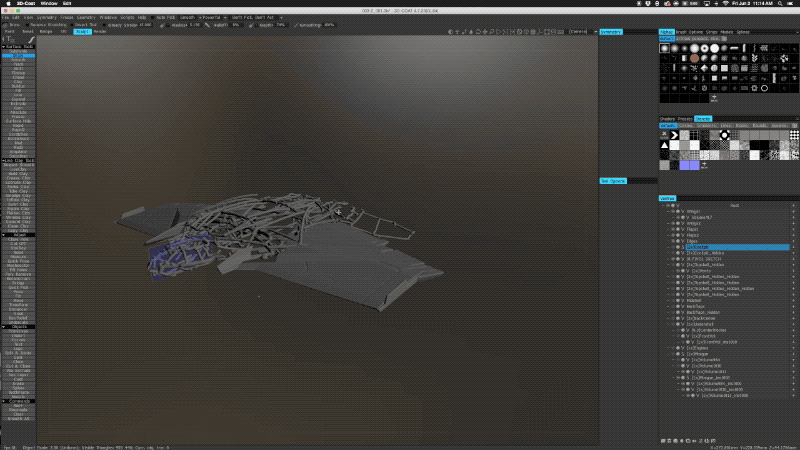Enable Remove Stretching checkbox
The height and width of the screenshot is (450, 800).
tap(28, 25)
